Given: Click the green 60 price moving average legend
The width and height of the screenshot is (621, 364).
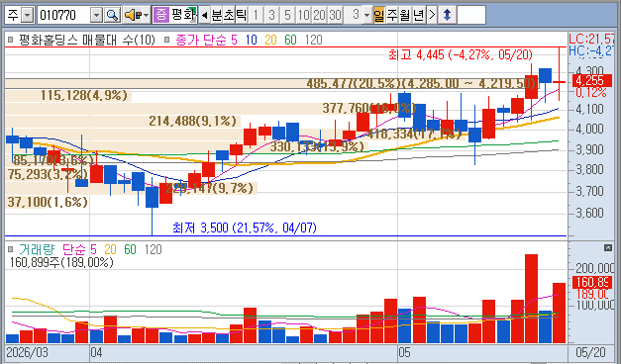Looking at the screenshot, I should click(290, 40).
